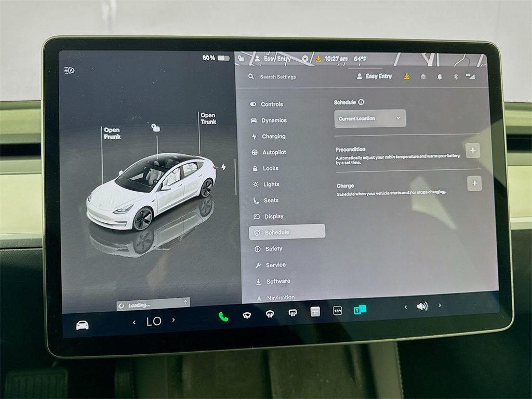
Task: Click the Schedule info icon
Action: click(x=362, y=102)
